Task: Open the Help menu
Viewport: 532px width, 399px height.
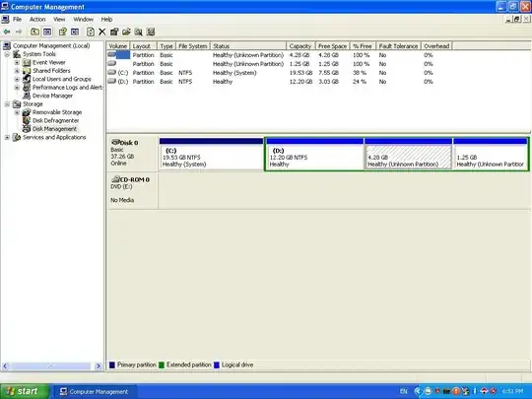Action: [x=106, y=20]
